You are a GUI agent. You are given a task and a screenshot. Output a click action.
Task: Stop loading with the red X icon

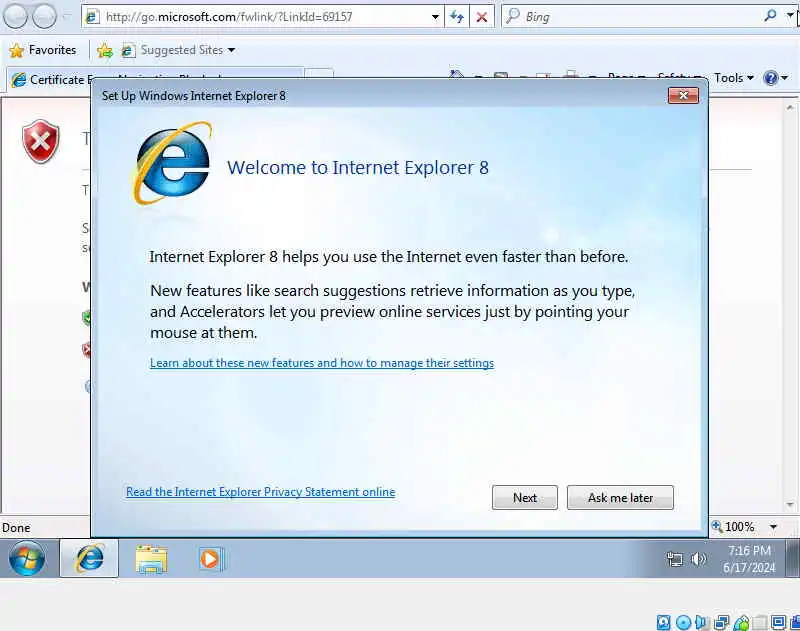click(x=481, y=17)
